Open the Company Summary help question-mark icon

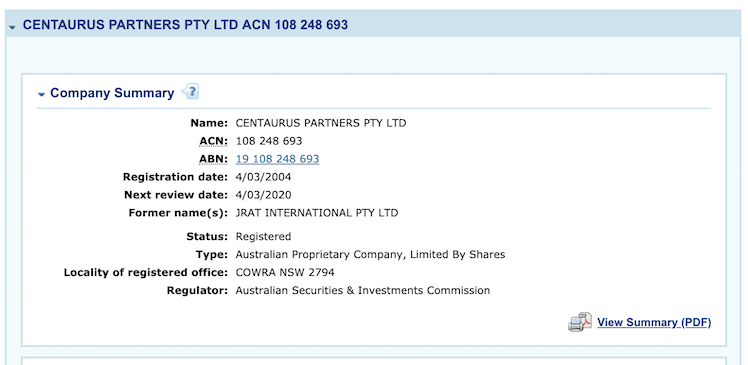(x=190, y=92)
